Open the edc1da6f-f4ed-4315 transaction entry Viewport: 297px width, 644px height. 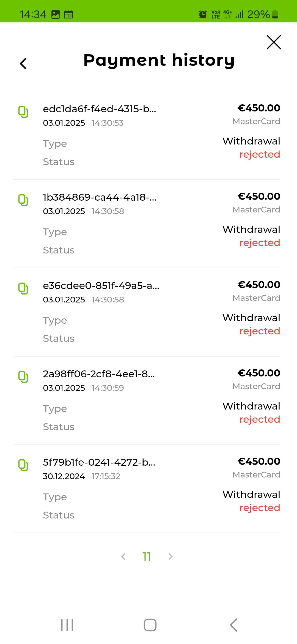pos(99,109)
